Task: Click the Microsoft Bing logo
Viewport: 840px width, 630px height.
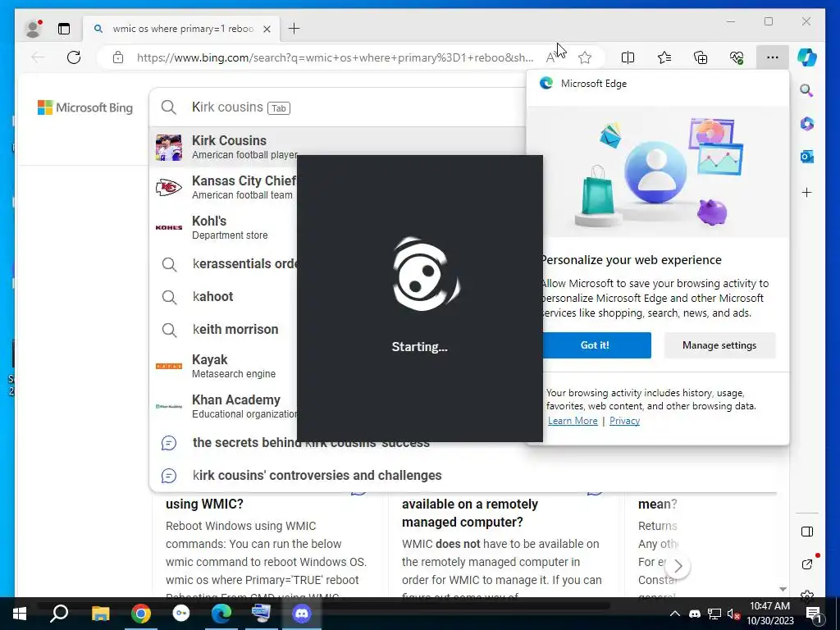Action: coord(85,107)
